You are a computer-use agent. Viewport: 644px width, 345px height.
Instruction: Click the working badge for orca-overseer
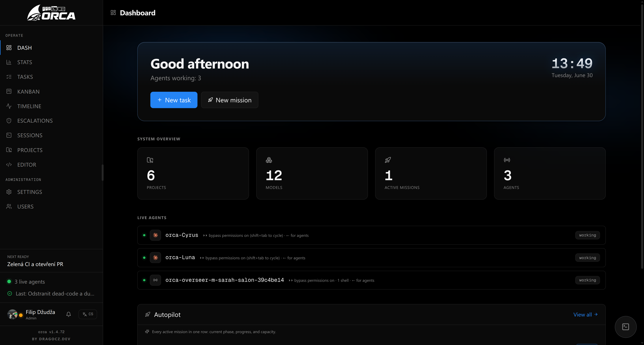coord(587,280)
